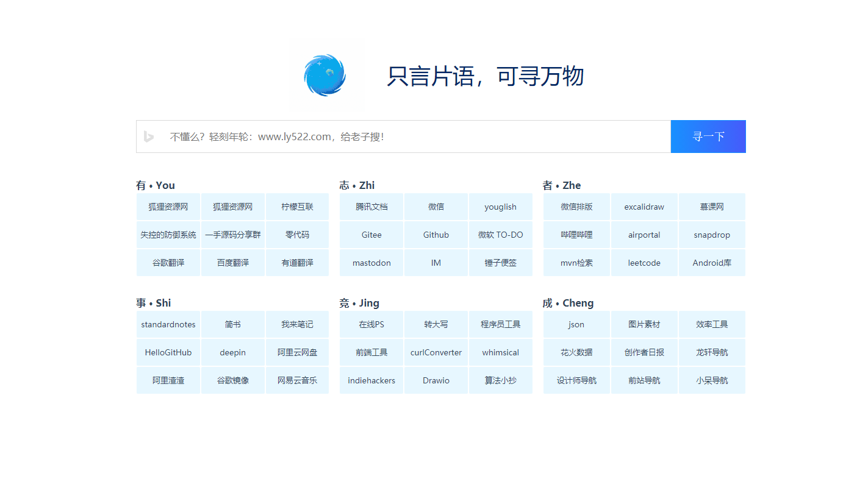
Task: Open Drawio from the 竞 section
Action: coord(436,380)
